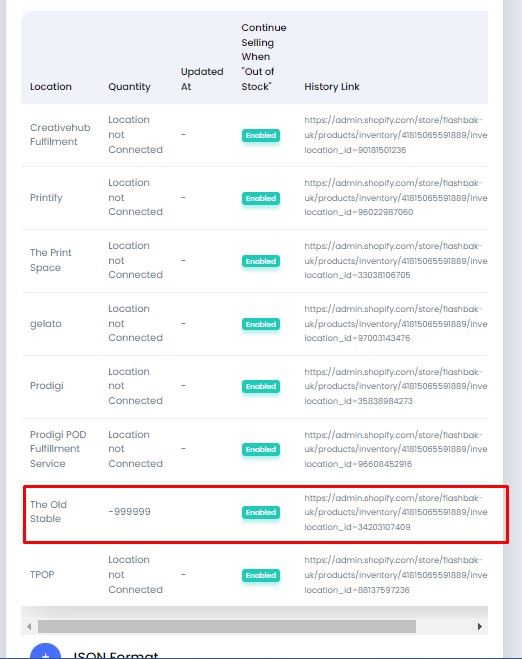Click the Enabled badge for The Print Space

pyautogui.click(x=261, y=261)
